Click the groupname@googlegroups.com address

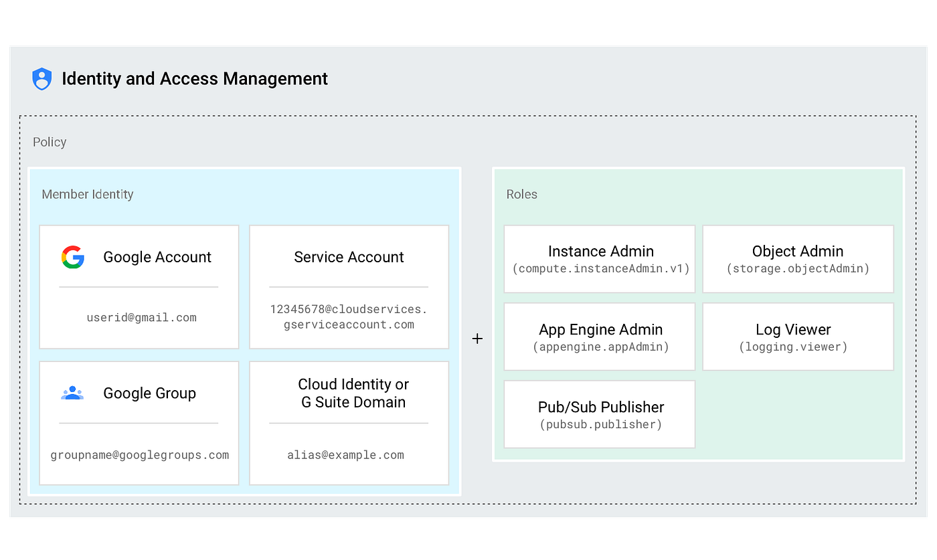click(x=140, y=454)
